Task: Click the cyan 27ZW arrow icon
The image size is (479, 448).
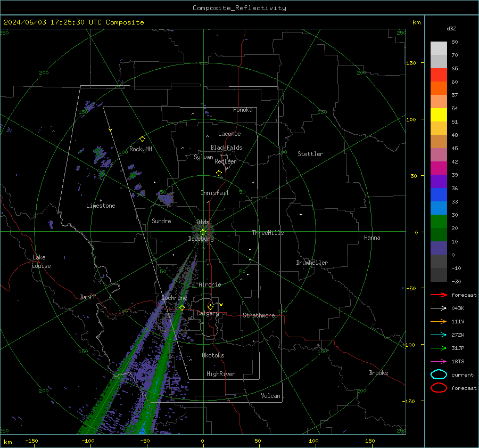Action: [x=439, y=335]
